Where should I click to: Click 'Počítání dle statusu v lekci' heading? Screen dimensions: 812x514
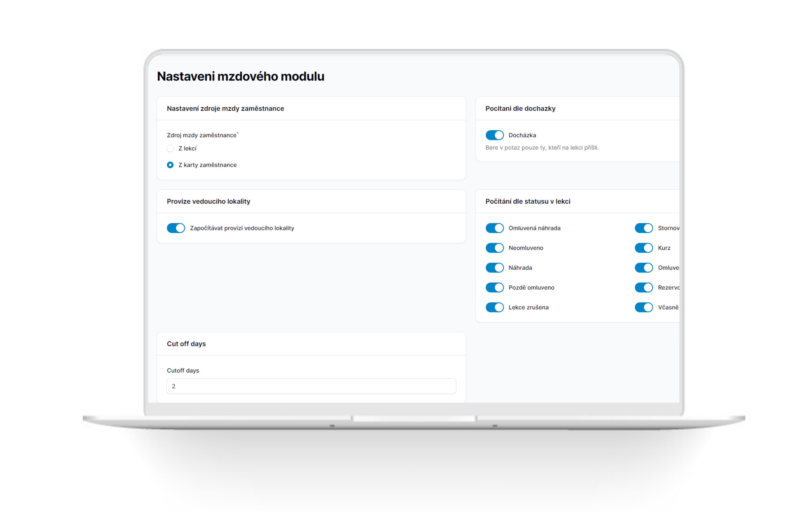click(528, 202)
